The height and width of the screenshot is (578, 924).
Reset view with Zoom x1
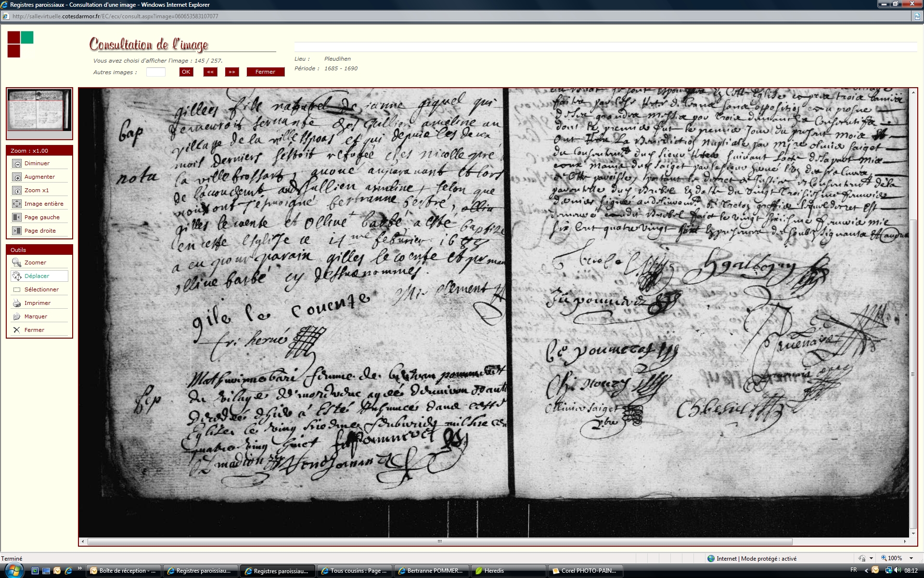click(17, 191)
